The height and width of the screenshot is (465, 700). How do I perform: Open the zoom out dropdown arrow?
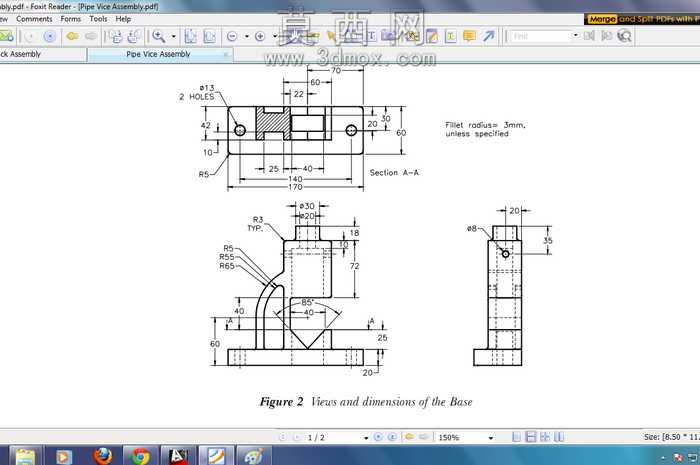click(x=247, y=36)
